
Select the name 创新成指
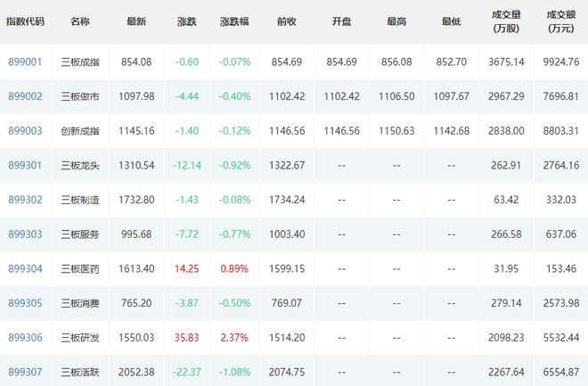pyautogui.click(x=80, y=131)
